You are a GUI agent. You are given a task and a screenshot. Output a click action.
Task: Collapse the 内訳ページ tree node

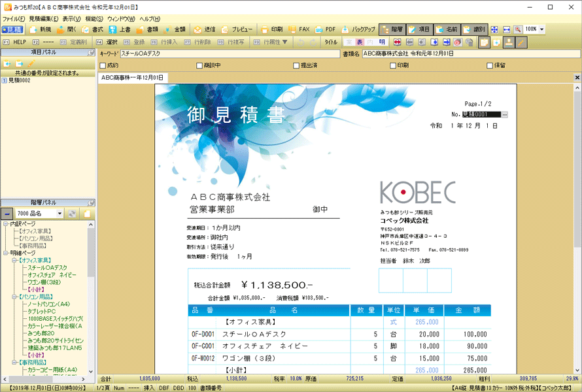[x=6, y=224]
